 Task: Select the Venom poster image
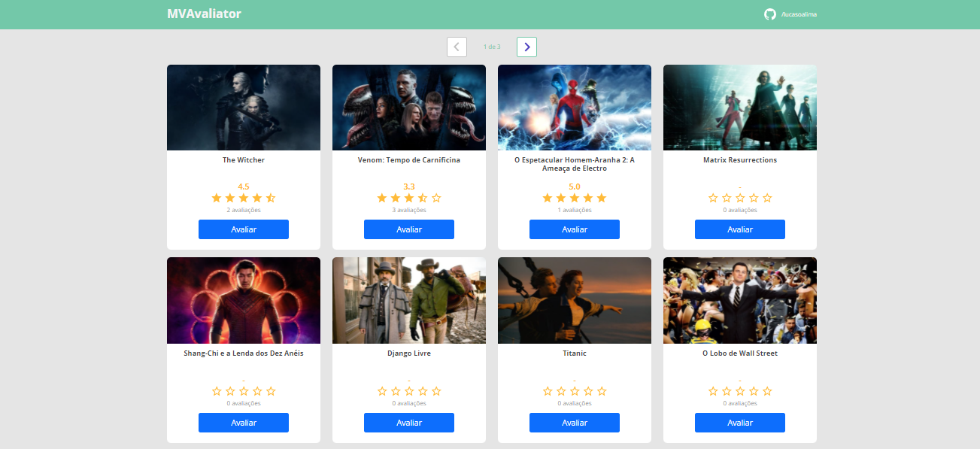click(409, 108)
